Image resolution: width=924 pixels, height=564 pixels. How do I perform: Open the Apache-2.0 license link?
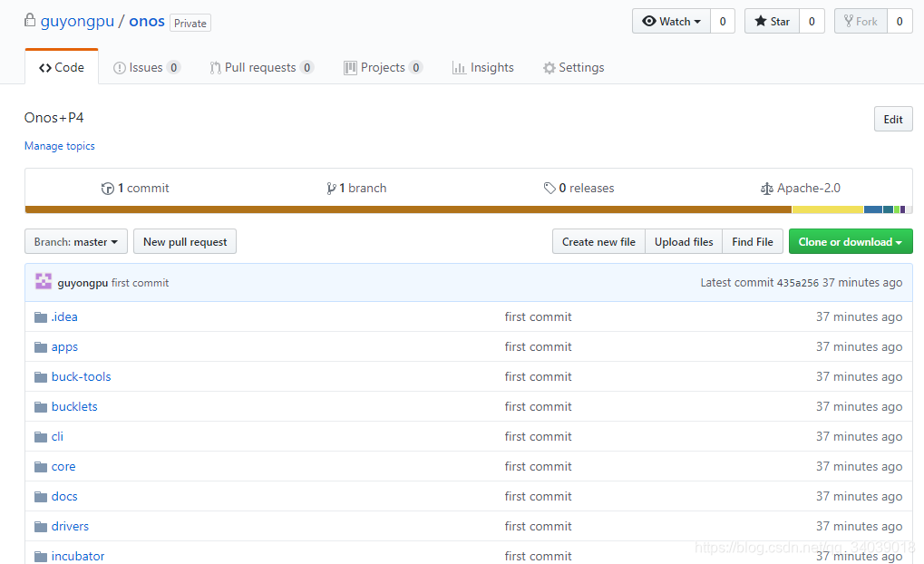(801, 188)
